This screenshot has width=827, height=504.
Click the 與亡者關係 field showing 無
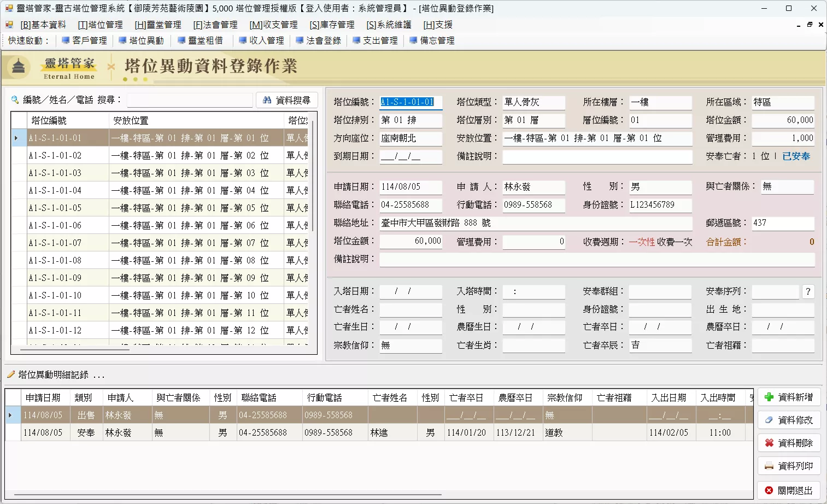(788, 187)
